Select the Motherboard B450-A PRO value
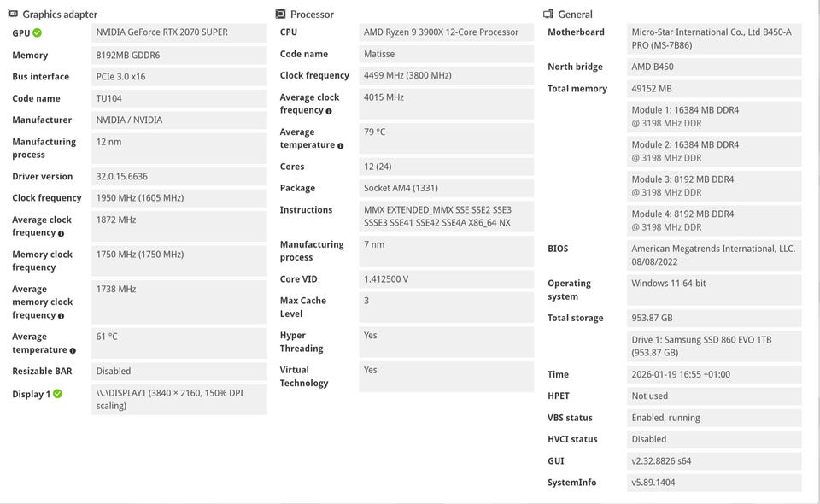Image resolution: width=820 pixels, height=504 pixels. 714,38
